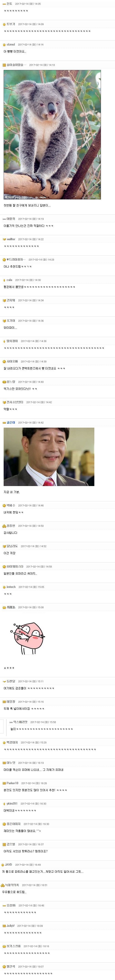The width and height of the screenshot is (115, 980).
Task: Open user profile link stzmsl
Action: 11,45
